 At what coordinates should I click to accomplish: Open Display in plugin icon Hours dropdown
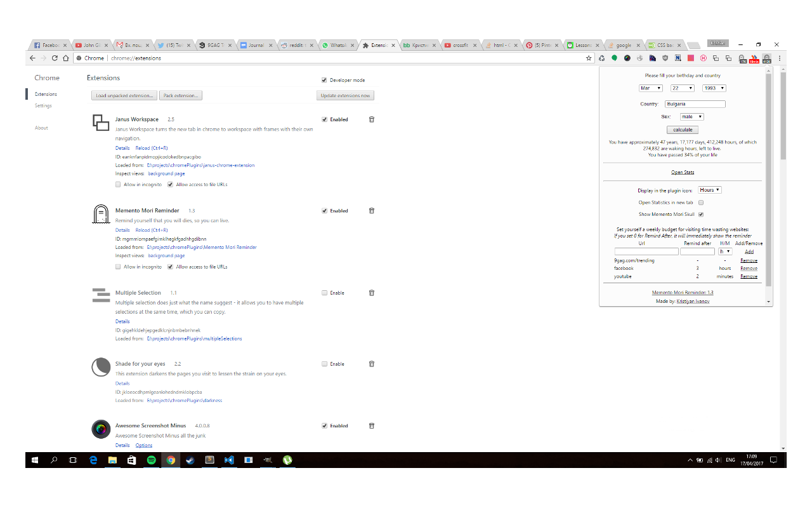point(710,190)
